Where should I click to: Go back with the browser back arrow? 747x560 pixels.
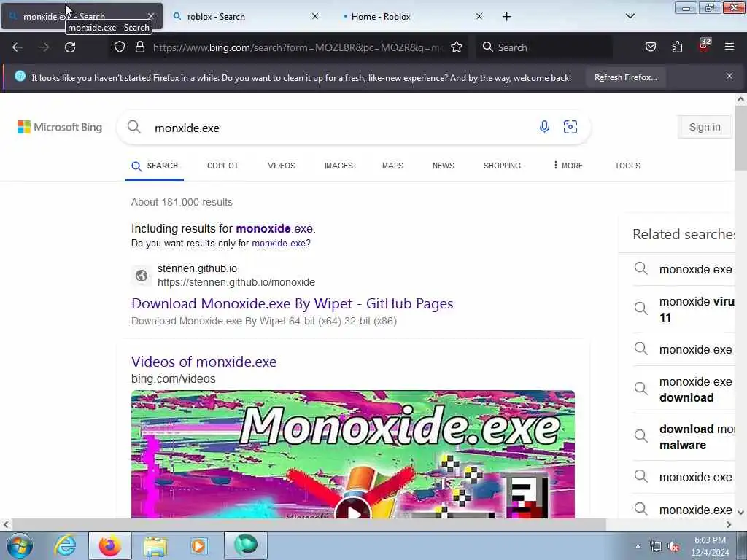(x=18, y=47)
